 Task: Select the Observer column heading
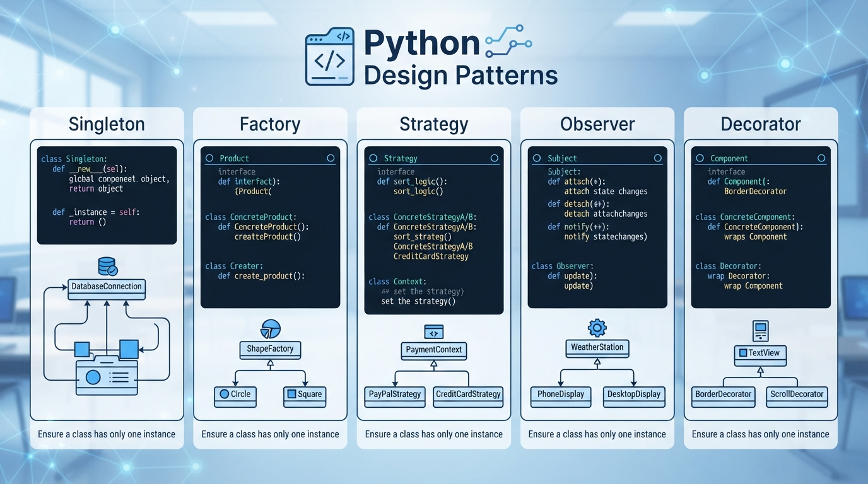(x=597, y=124)
